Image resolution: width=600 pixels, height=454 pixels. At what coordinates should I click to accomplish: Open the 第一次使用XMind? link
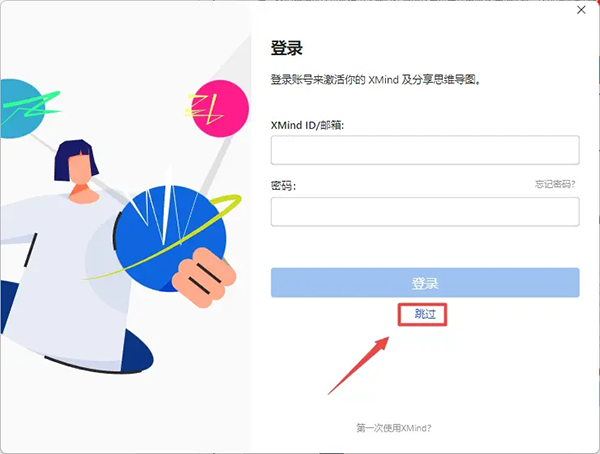(394, 428)
